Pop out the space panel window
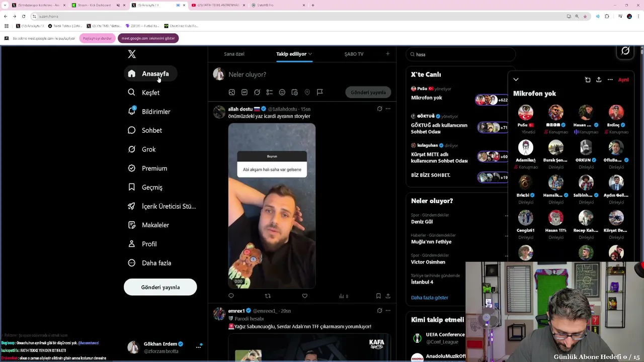 point(587,79)
